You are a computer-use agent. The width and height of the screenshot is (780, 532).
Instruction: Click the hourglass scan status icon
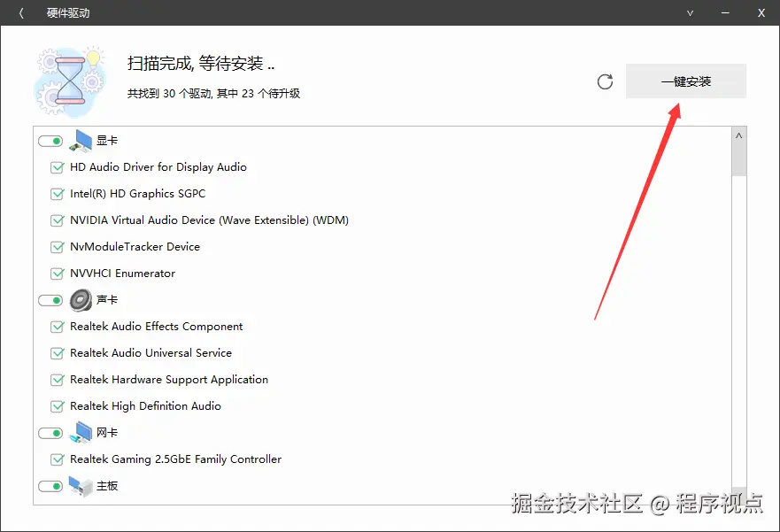click(70, 81)
